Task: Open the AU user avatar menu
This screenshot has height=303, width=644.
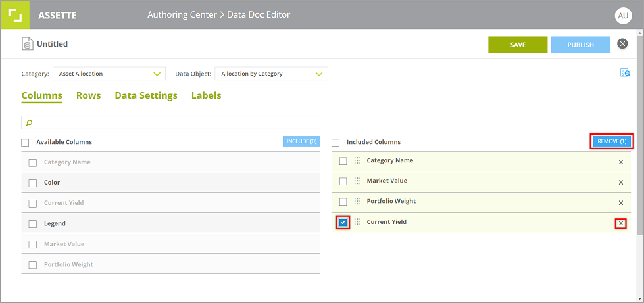Action: pos(623,16)
